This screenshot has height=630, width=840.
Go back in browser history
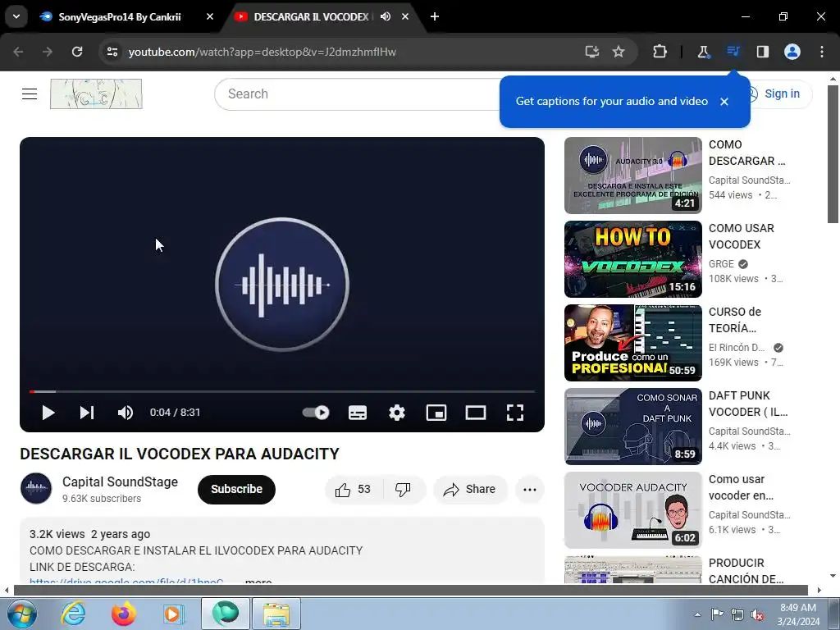[18, 52]
